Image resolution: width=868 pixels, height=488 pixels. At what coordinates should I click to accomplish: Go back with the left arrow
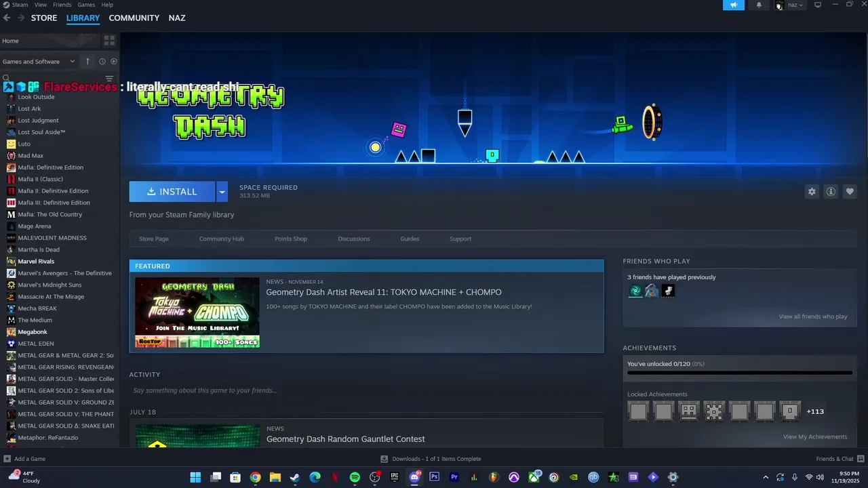coord(7,18)
